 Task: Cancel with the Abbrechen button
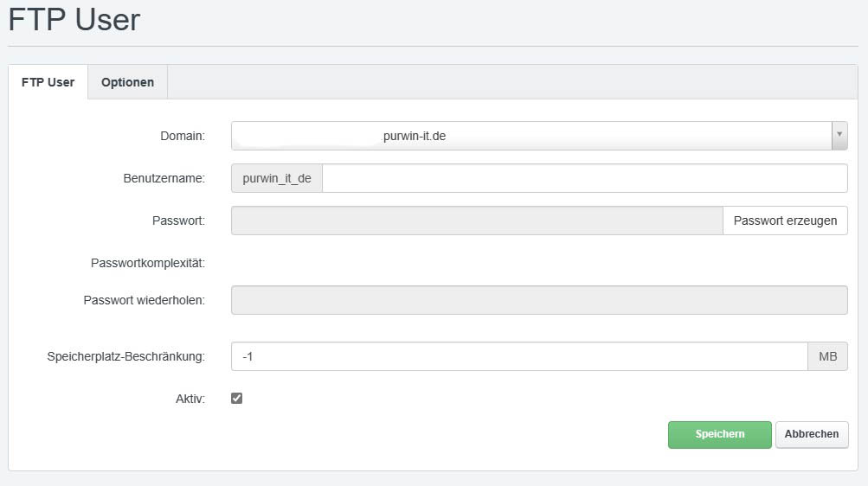coord(812,435)
